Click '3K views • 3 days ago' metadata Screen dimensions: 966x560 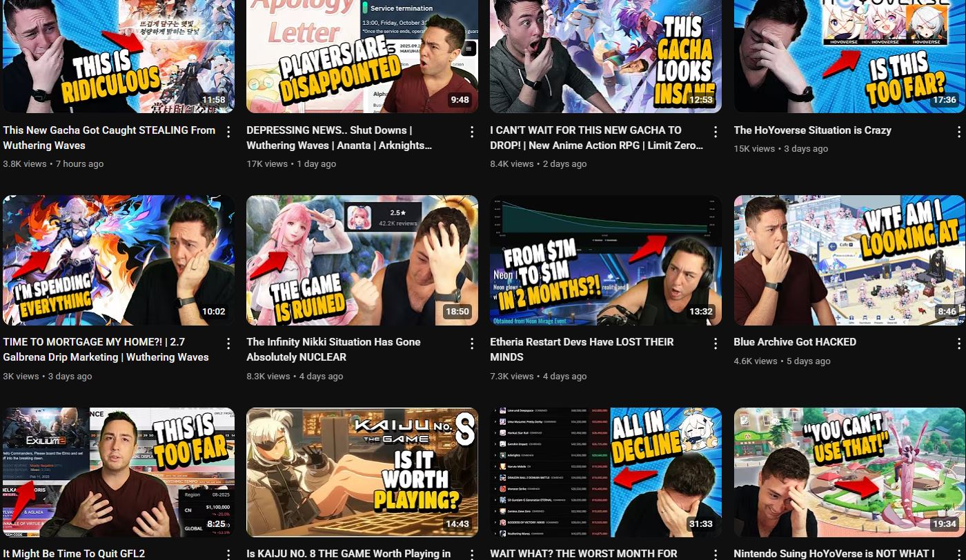click(x=48, y=377)
